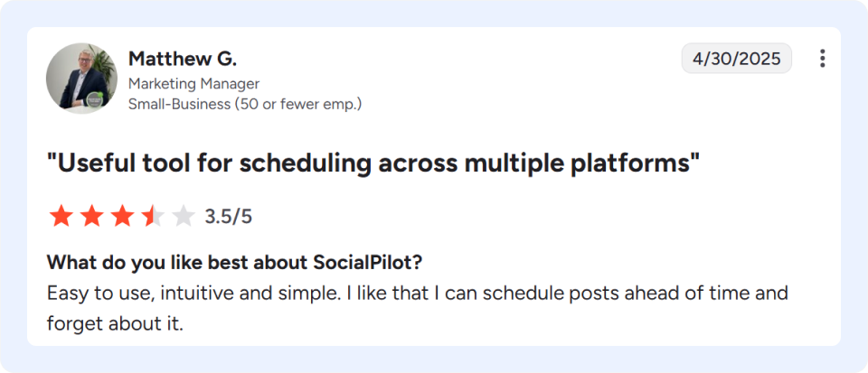Screen dimensions: 868x373
Task: Click Matthew G.'s profile photo
Action: coord(81,79)
